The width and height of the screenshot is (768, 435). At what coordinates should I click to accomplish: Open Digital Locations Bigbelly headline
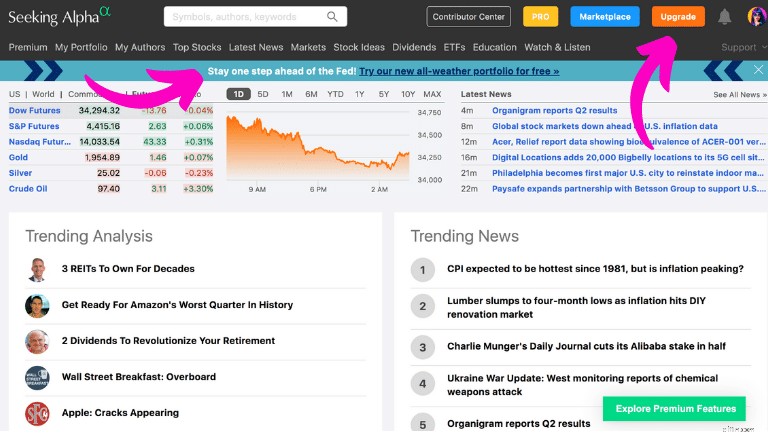tap(628, 158)
